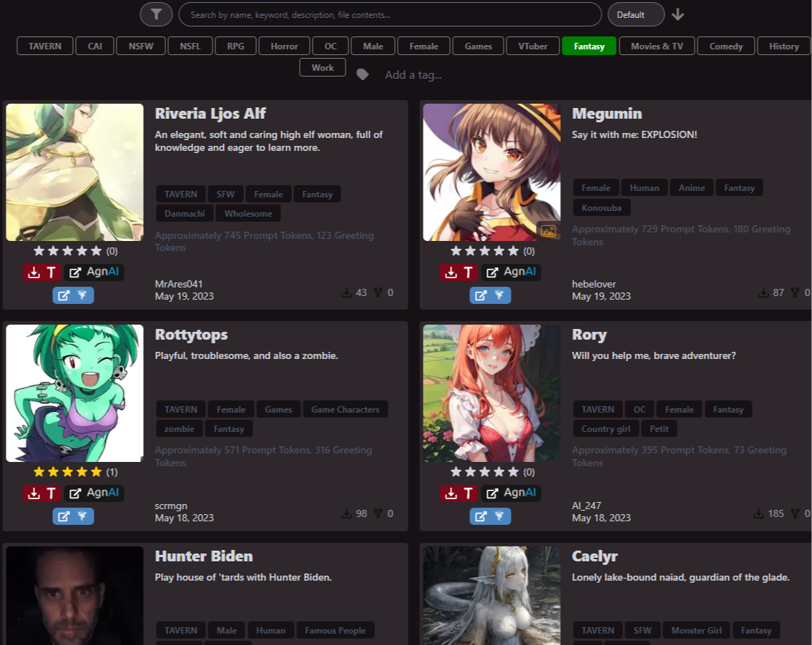812x645 pixels.
Task: Open Rottytops in AgnAI
Action: coord(94,493)
